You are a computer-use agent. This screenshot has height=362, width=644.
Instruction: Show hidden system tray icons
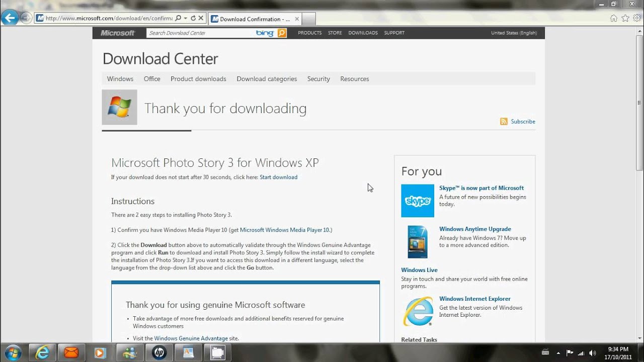point(558,353)
